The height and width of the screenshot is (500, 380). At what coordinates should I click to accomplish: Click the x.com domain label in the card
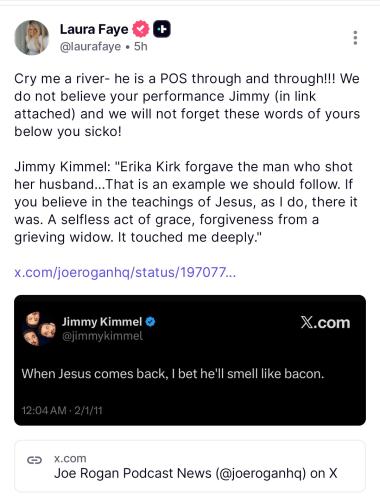click(x=70, y=458)
